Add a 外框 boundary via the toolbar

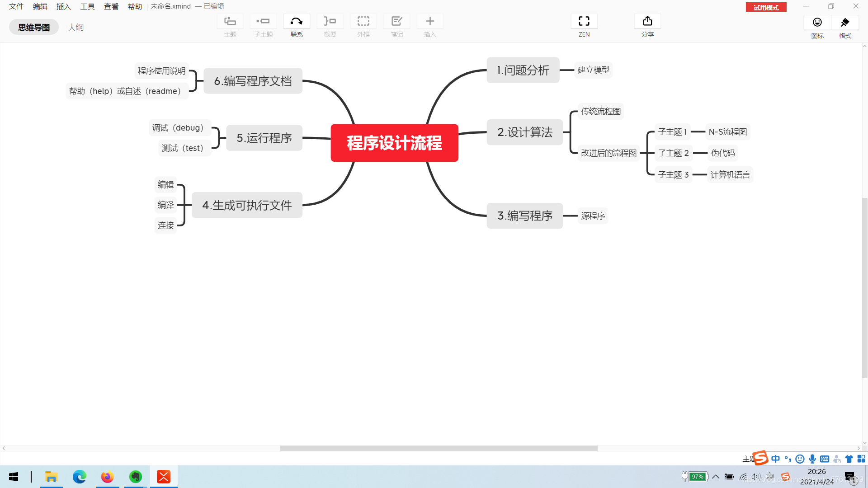coord(363,22)
